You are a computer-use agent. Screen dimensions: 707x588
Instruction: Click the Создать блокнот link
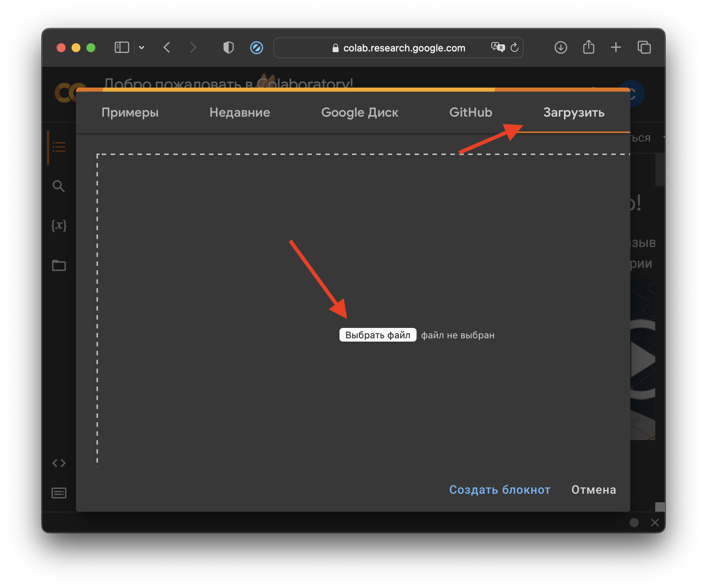[500, 490]
